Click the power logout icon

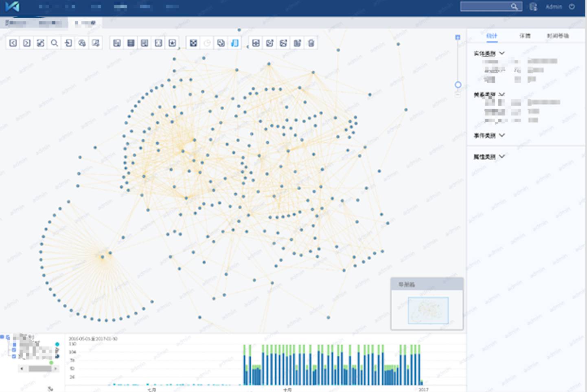click(x=572, y=7)
